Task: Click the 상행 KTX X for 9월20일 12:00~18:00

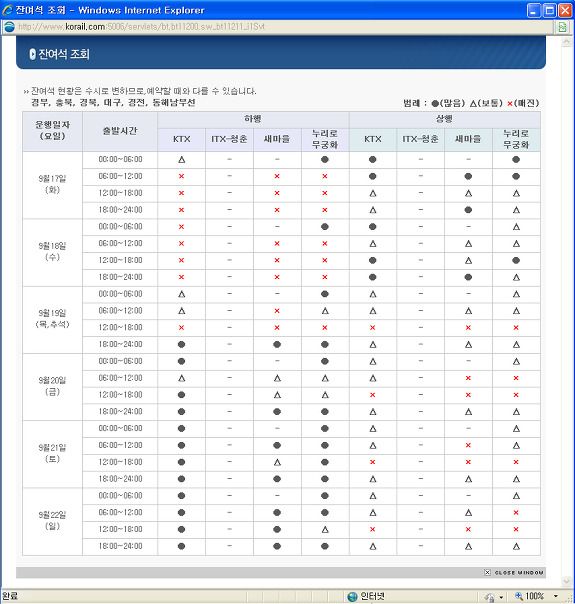Action: point(372,395)
